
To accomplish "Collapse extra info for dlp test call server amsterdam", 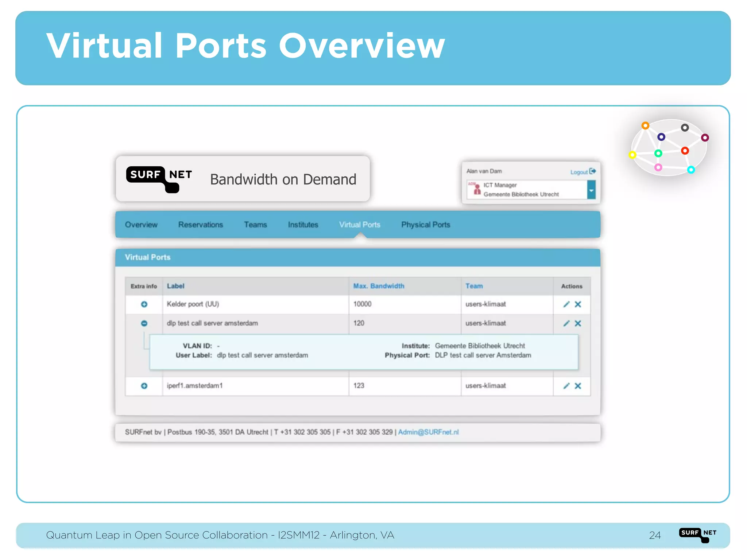I will click(x=144, y=323).
